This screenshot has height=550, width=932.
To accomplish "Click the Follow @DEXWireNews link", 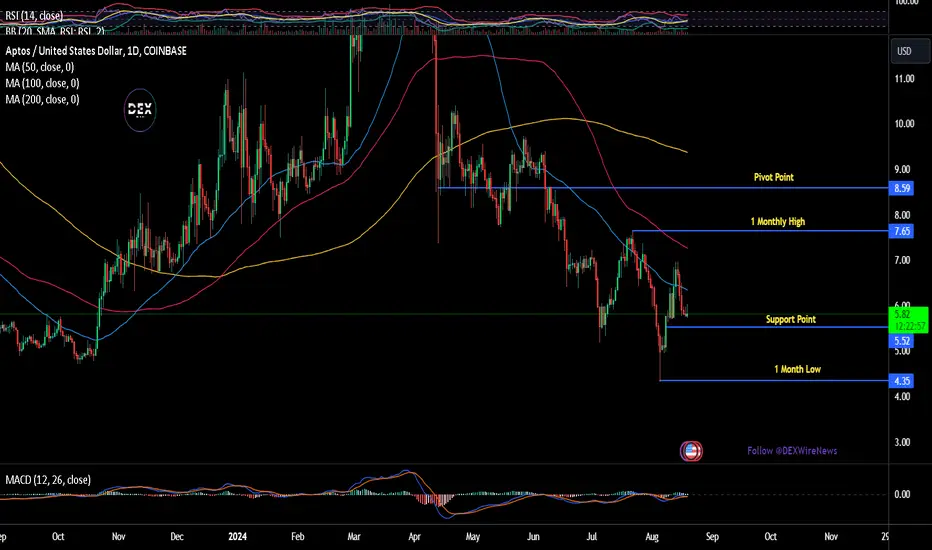I will coord(792,451).
